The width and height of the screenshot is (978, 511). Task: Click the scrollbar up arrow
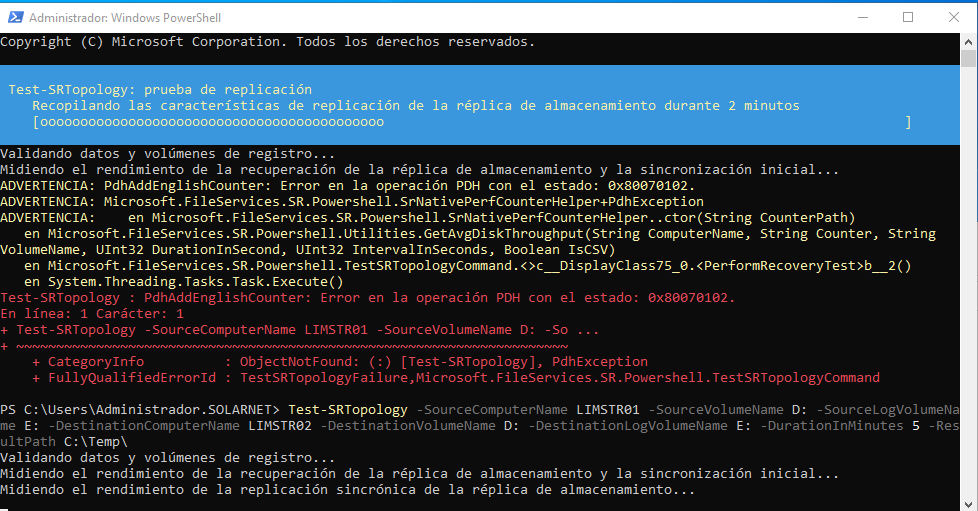[969, 42]
